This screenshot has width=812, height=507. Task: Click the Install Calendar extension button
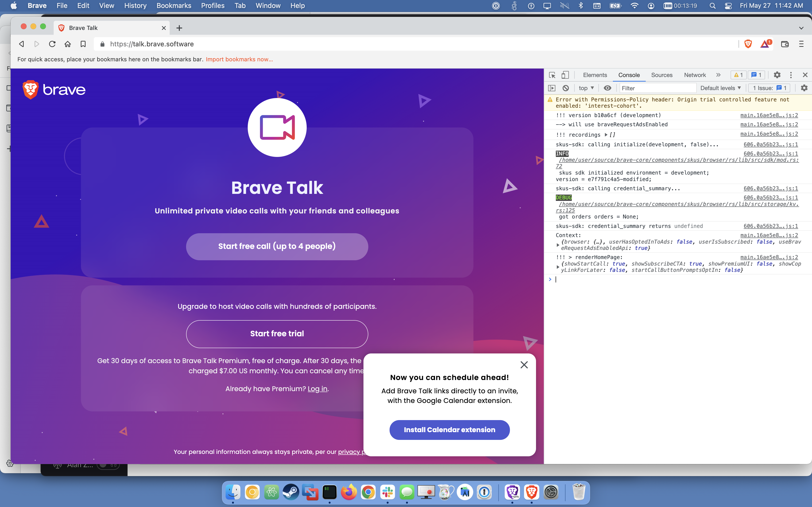pos(449,430)
